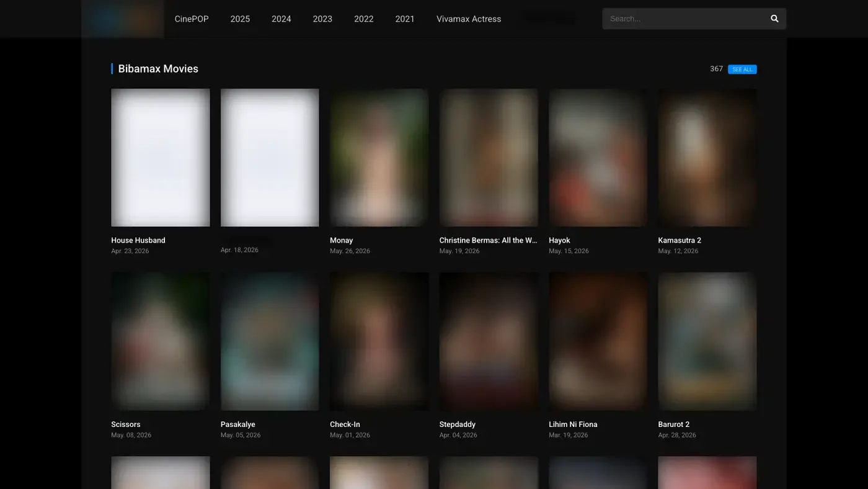Click the date Apr. 18, 2026

(x=239, y=250)
